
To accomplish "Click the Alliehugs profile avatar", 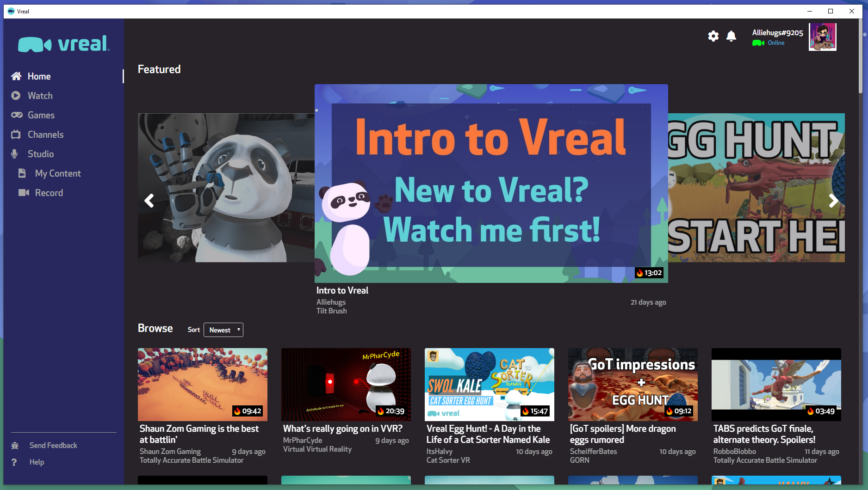I will pos(823,37).
